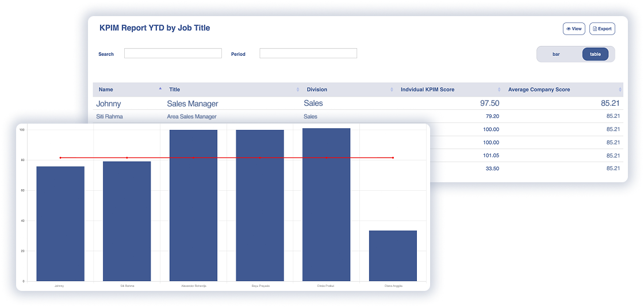Click the View button with eye icon
The width and height of the screenshot is (644, 307).
[573, 29]
